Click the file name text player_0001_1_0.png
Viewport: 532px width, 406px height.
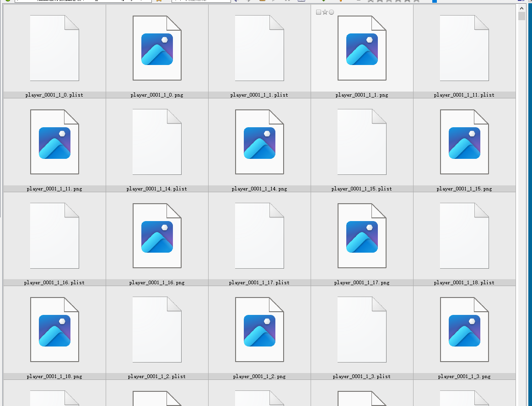pos(157,95)
